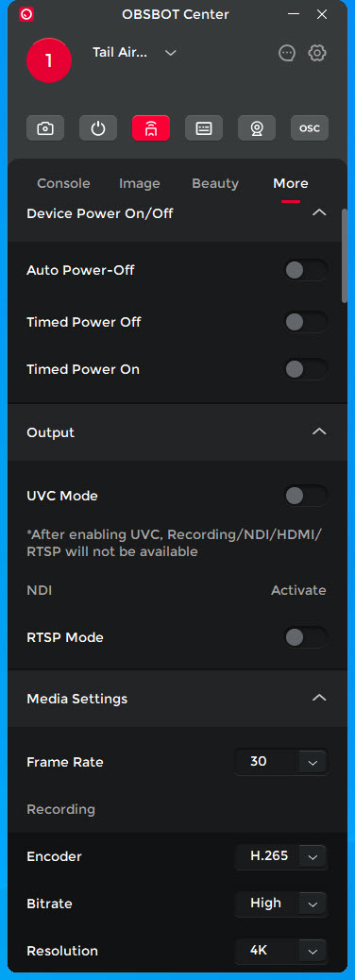Open the Frame Rate dropdown
This screenshot has height=980, width=355.
(x=281, y=762)
